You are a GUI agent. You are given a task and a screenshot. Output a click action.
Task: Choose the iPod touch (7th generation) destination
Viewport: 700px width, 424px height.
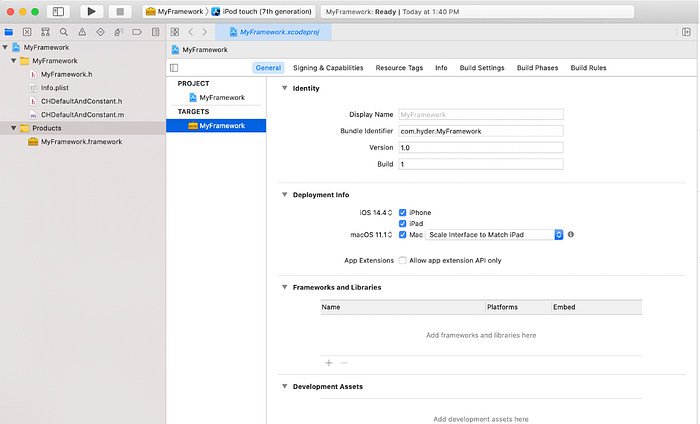[x=262, y=12]
